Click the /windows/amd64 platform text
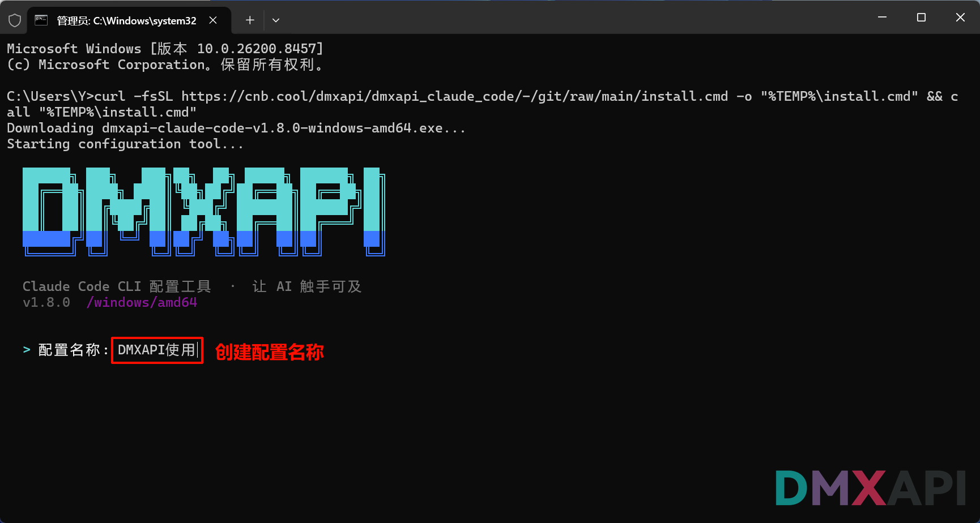The height and width of the screenshot is (523, 980). pyautogui.click(x=142, y=303)
